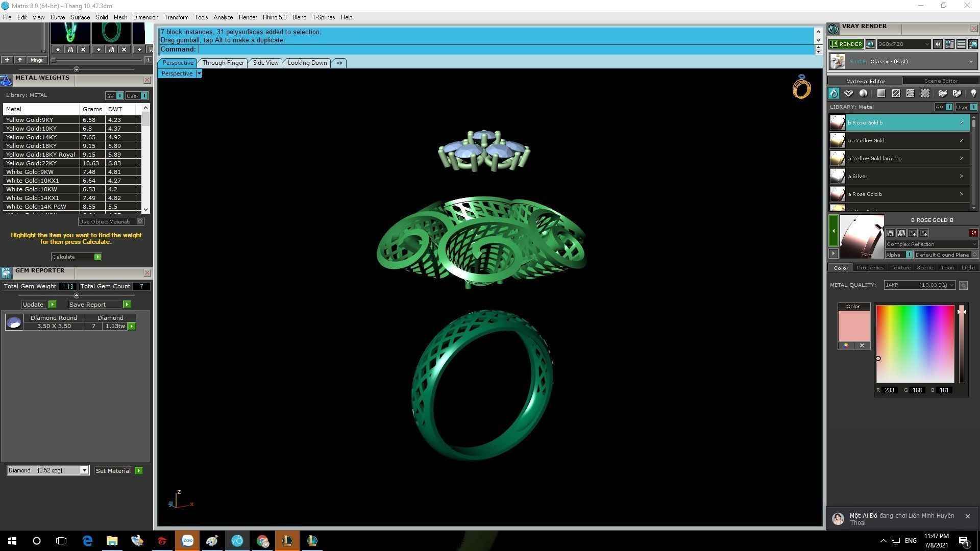Open the T-Splines menu
This screenshot has height=551, width=980.
pos(324,17)
